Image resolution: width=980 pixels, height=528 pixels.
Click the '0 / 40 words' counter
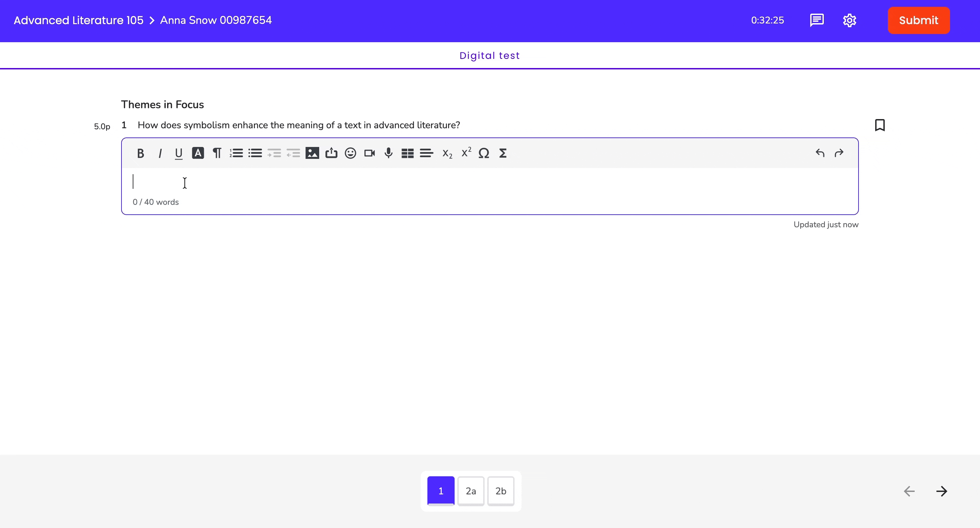point(156,202)
